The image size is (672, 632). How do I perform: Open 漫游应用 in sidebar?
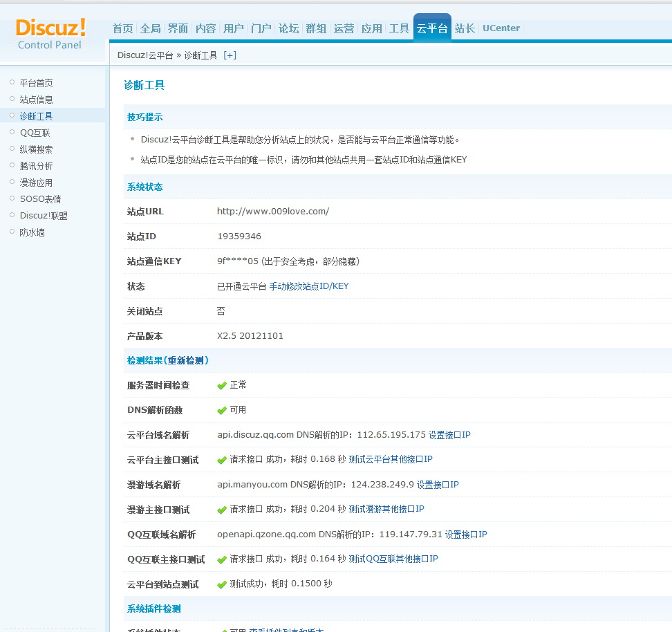[37, 183]
